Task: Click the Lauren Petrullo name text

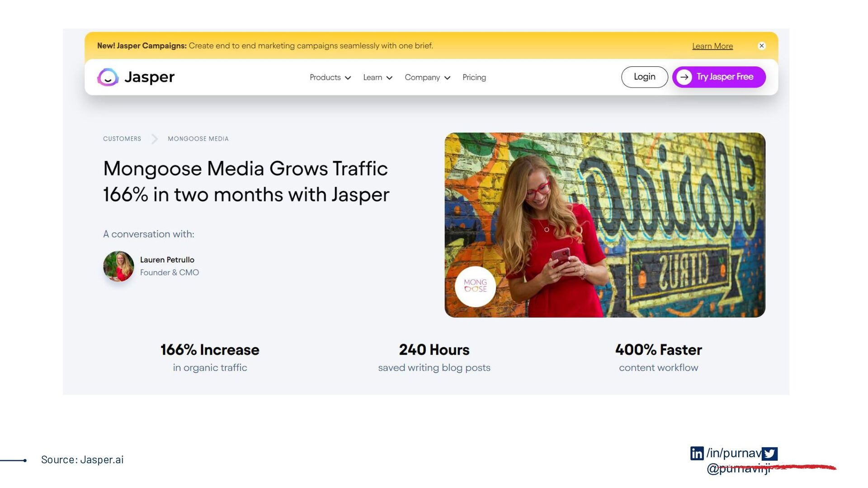Action: 167,260
